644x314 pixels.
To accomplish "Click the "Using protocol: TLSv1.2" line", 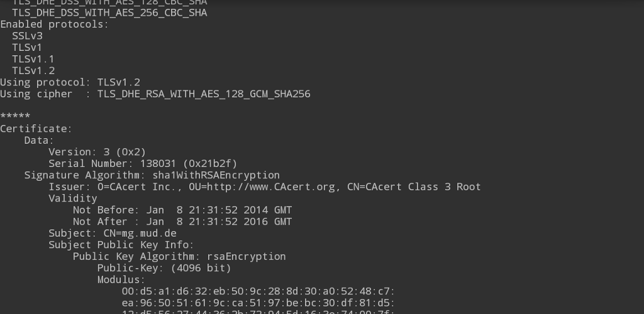I will pyautogui.click(x=70, y=82).
